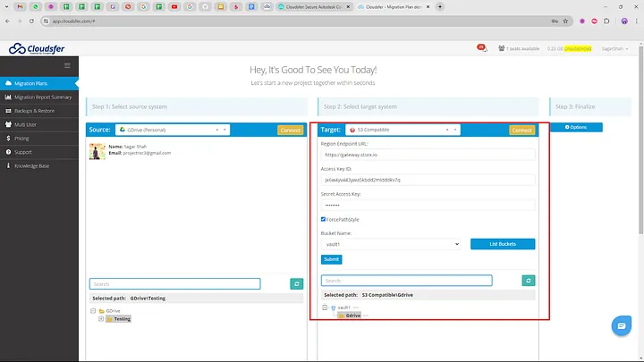Close the Cloudsfer Migration Plan tab
Viewport: 644px width, 362px height.
pos(428,7)
